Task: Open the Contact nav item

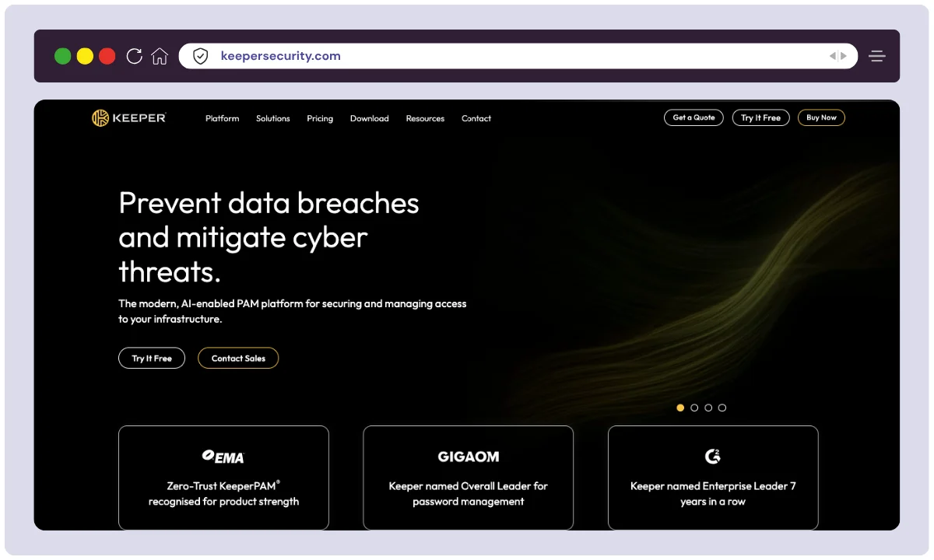Action: pos(476,118)
